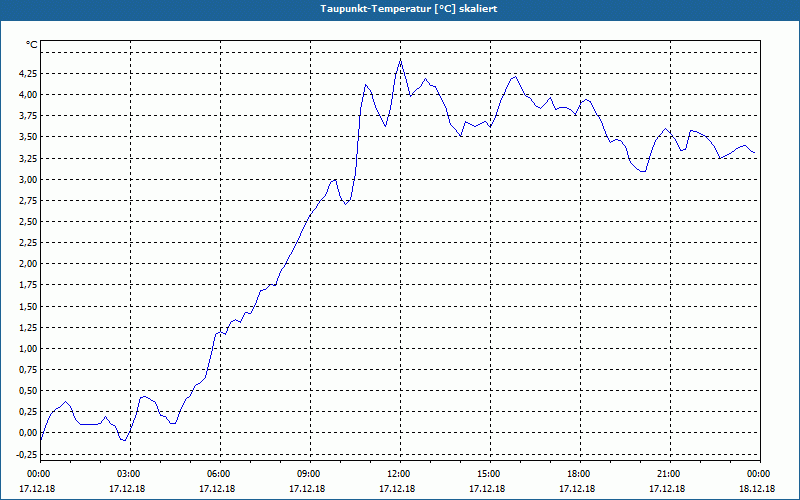This screenshot has height=500, width=800.
Task: Click the 2,50 y-axis label
Action: pyautogui.click(x=27, y=221)
